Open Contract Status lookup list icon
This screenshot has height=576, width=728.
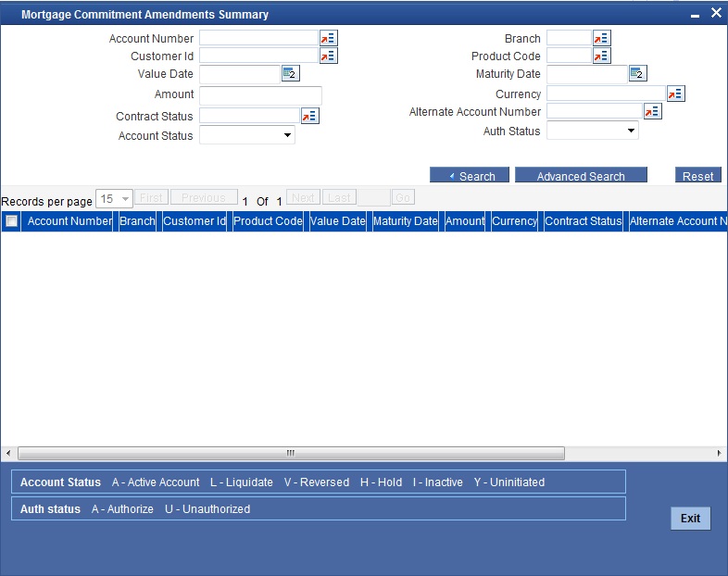[309, 116]
